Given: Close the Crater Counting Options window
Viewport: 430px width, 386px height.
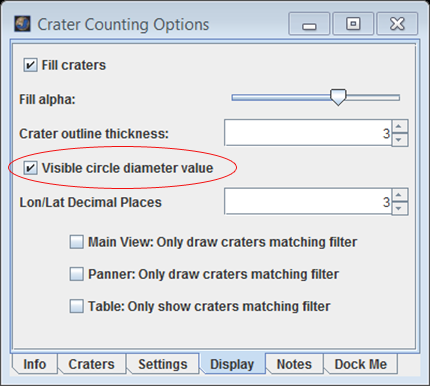Looking at the screenshot, I should tap(397, 24).
